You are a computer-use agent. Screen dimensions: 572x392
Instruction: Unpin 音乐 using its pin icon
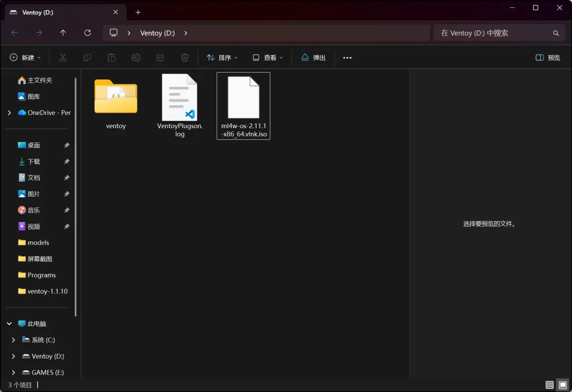66,210
